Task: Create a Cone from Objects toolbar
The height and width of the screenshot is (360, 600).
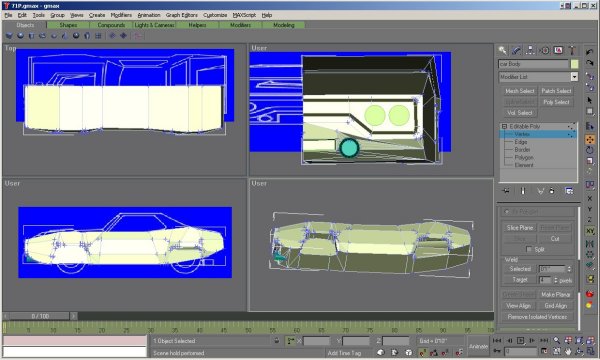Action: pos(65,36)
